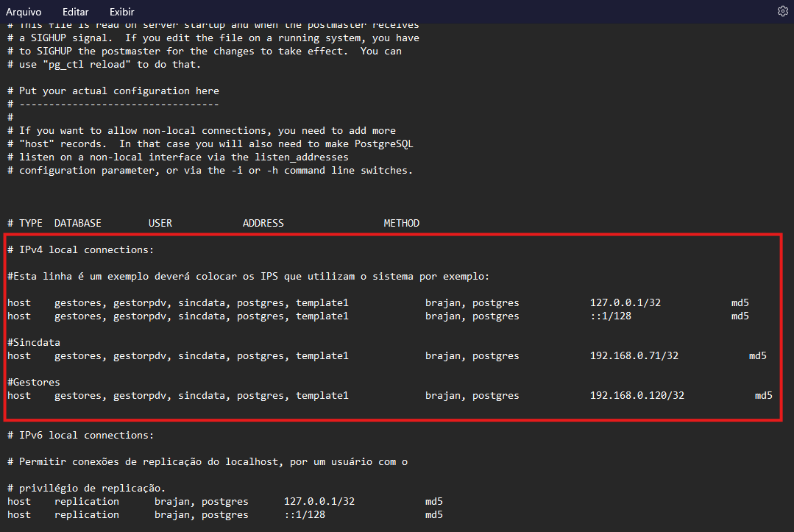Click the DATABASE column header text

click(77, 223)
